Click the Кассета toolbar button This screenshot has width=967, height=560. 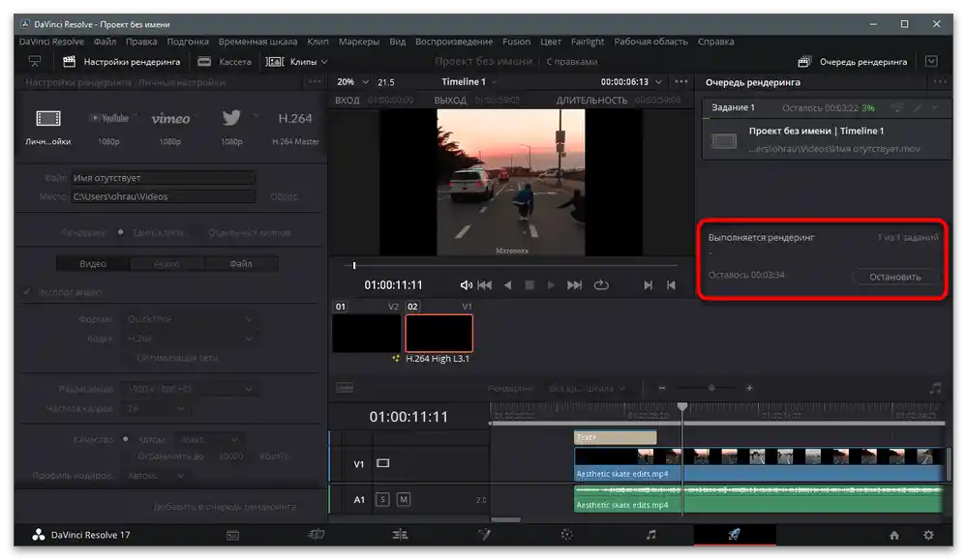tap(225, 62)
